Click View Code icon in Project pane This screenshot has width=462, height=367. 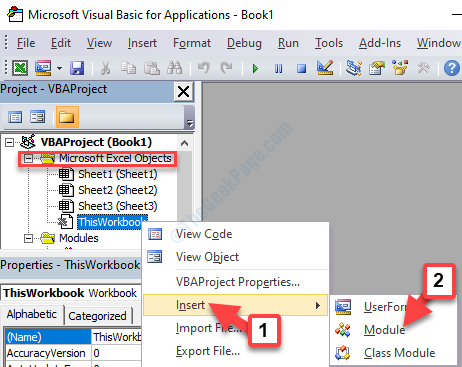[15, 117]
